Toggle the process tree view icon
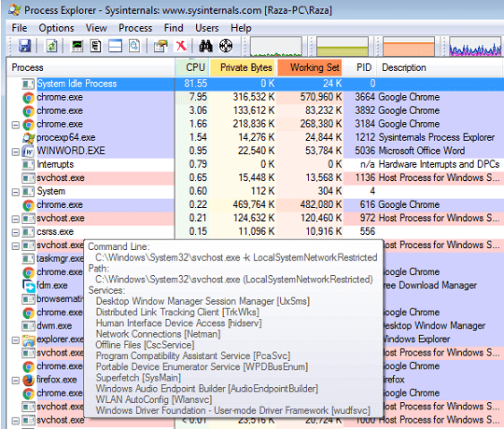Screen dimensions: 504x429 point(95,46)
